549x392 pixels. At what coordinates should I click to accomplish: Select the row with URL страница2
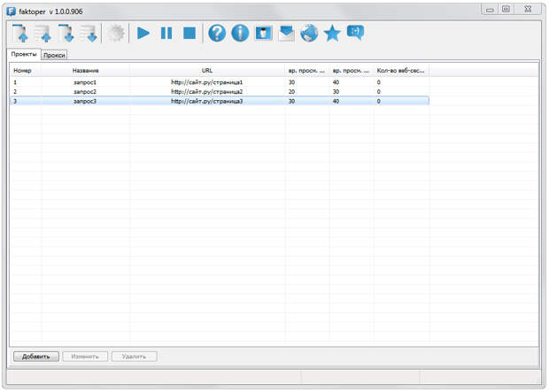[x=206, y=92]
